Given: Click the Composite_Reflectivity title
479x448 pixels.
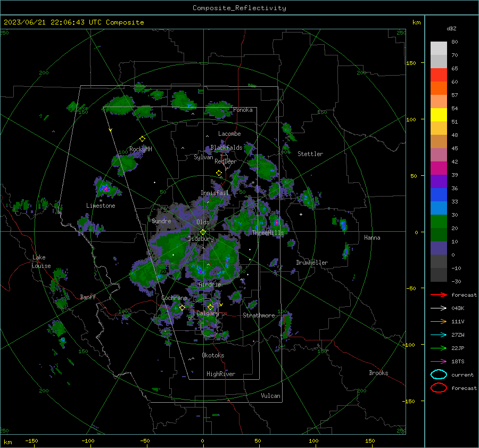Looking at the screenshot, I should pyautogui.click(x=240, y=8).
